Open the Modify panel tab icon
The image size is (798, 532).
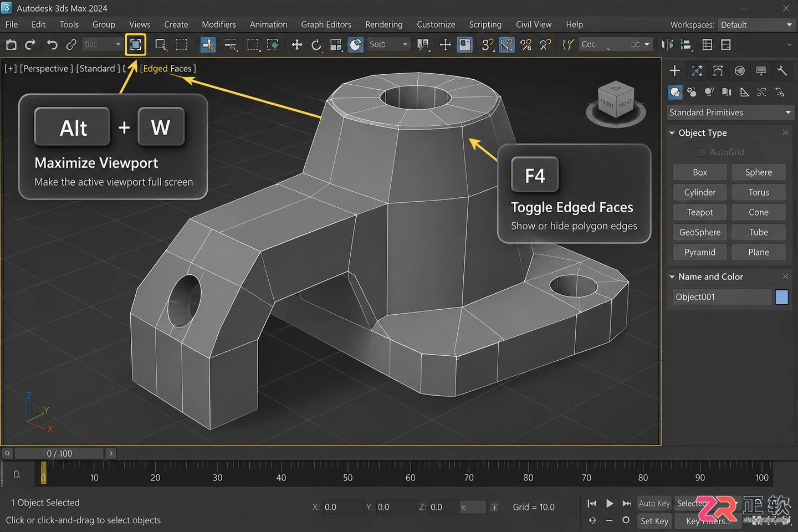coord(697,70)
